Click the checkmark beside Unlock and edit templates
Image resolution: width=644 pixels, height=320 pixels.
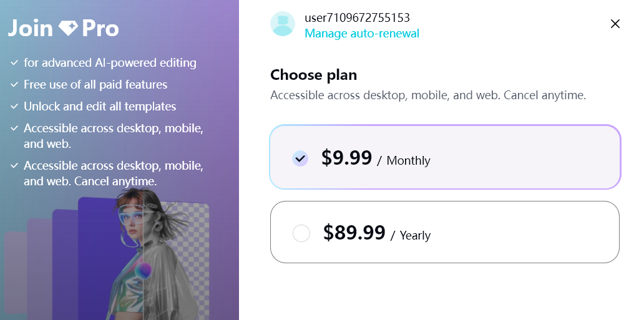coord(14,107)
